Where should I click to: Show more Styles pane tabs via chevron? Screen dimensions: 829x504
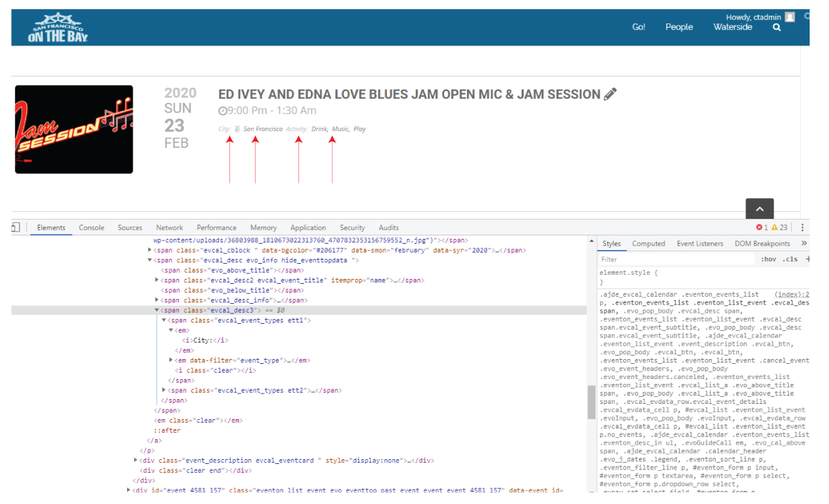click(x=803, y=244)
